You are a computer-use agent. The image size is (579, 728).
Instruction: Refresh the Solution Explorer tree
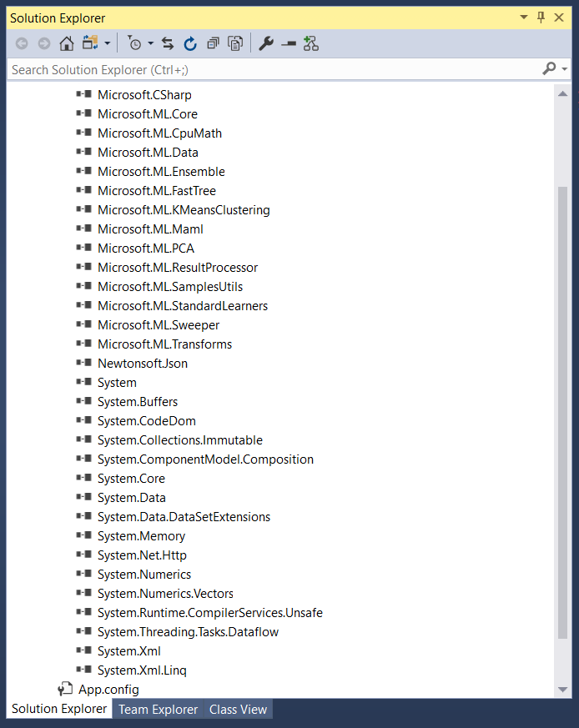(190, 43)
